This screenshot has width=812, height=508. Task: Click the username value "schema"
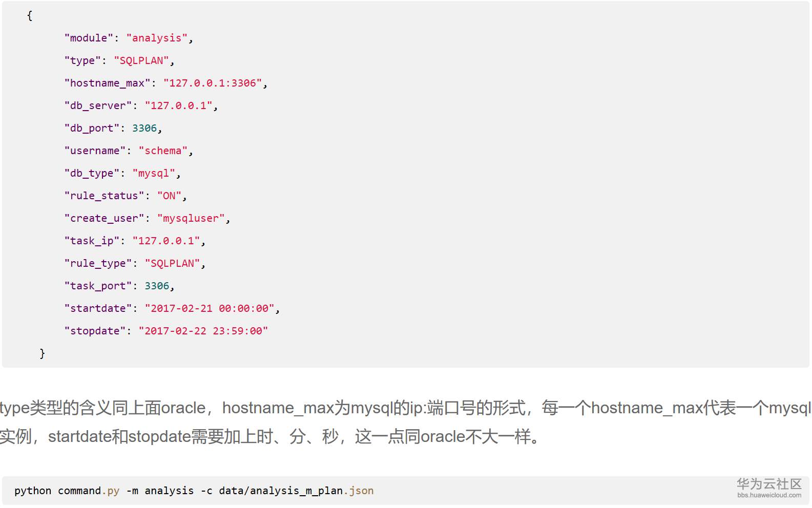coord(163,151)
